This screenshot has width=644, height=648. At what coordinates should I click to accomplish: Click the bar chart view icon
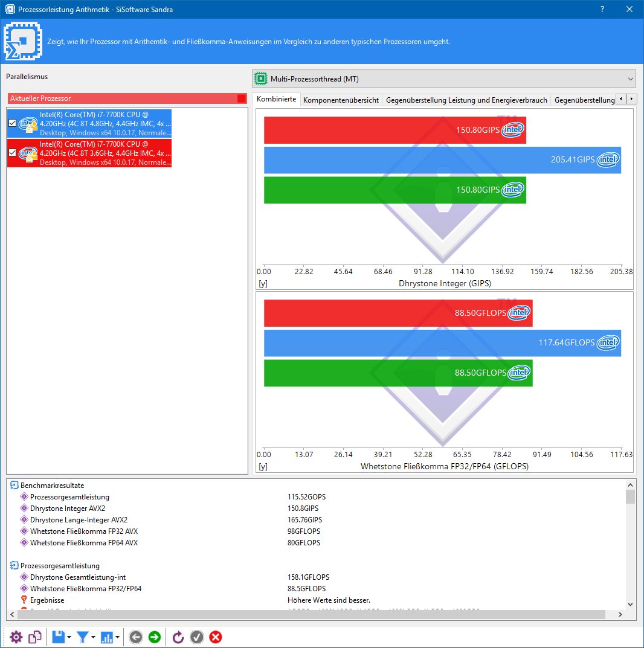[107, 637]
